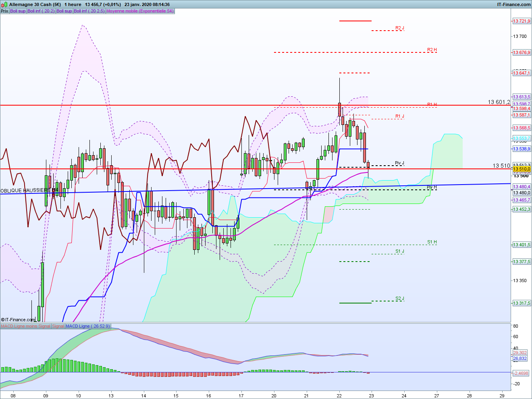
Task: Open the Boll inf ( 20 2.5) tab
Action: pyautogui.click(x=89, y=11)
